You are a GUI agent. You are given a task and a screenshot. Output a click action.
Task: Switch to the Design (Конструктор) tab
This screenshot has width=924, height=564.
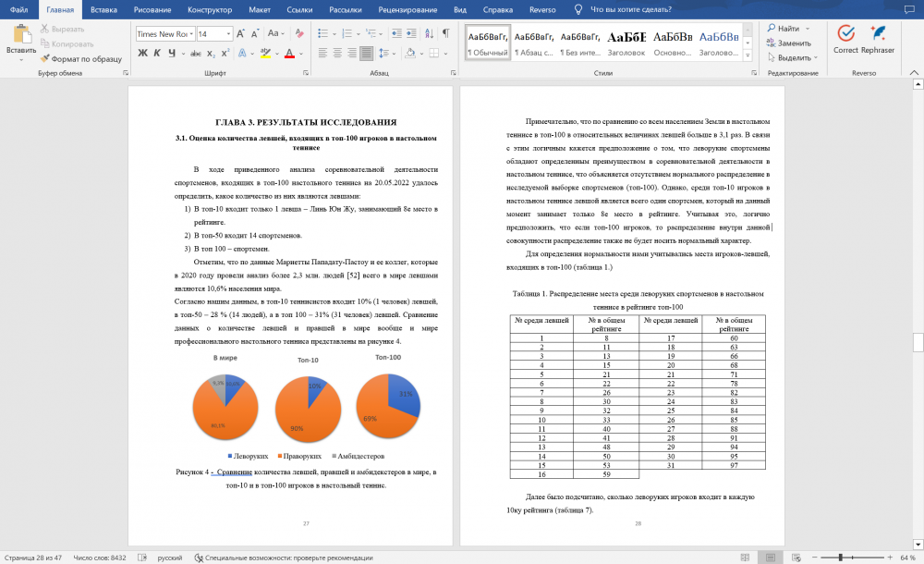210,9
